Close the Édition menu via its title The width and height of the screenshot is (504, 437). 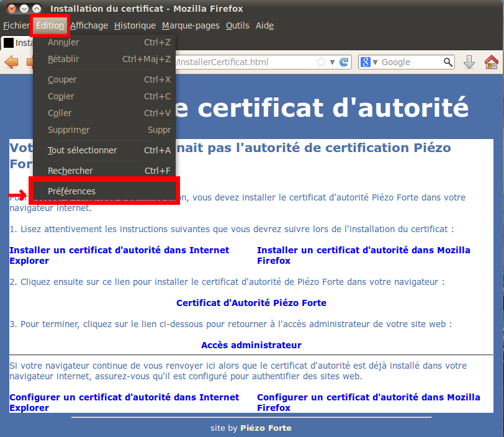[x=50, y=25]
